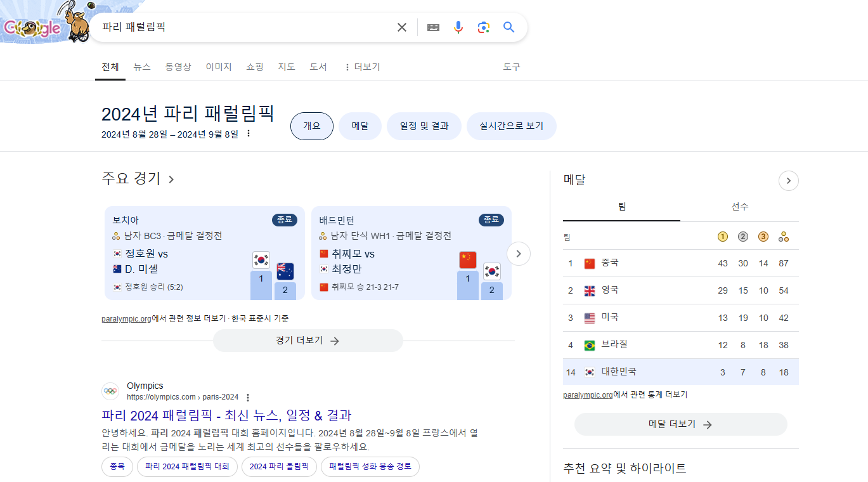Click the 종목 sitelink chip
868x482 pixels.
tap(117, 467)
